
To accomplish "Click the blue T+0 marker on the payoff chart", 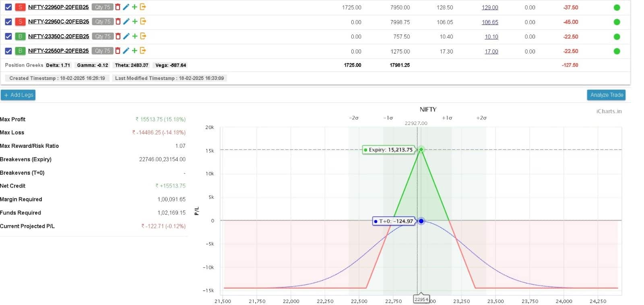I will click(x=421, y=221).
